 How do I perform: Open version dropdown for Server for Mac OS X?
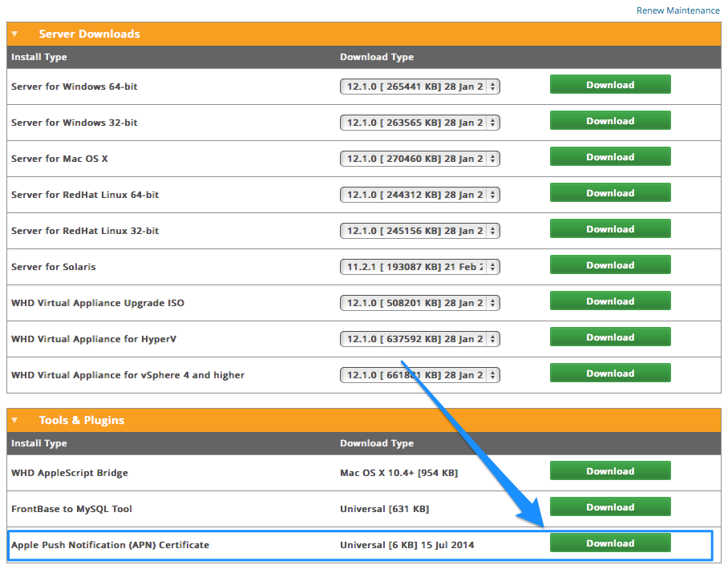[x=419, y=159]
